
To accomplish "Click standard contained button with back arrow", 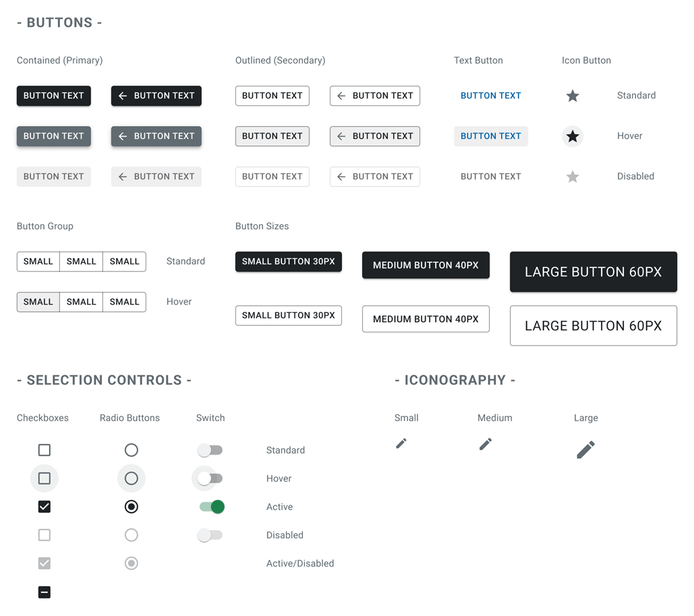I will 156,96.
